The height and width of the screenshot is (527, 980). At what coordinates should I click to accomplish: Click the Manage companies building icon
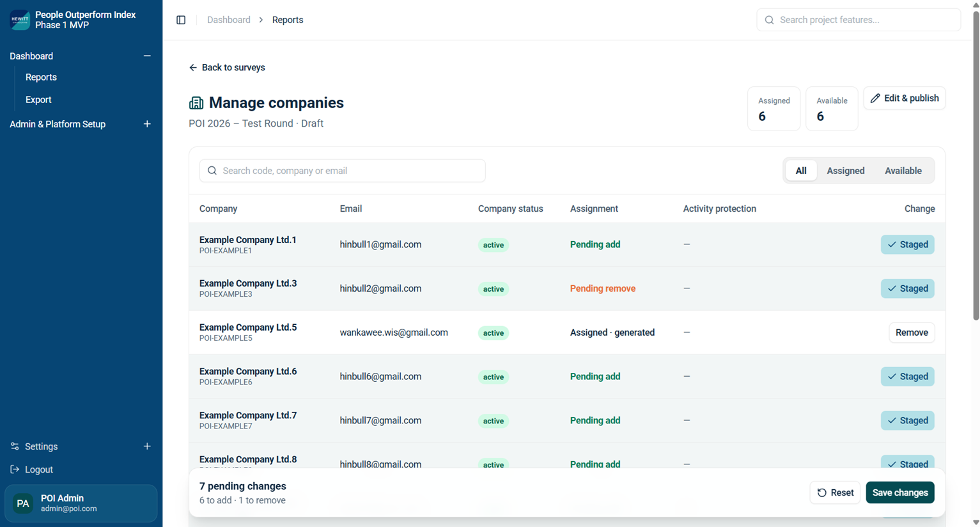click(x=196, y=103)
